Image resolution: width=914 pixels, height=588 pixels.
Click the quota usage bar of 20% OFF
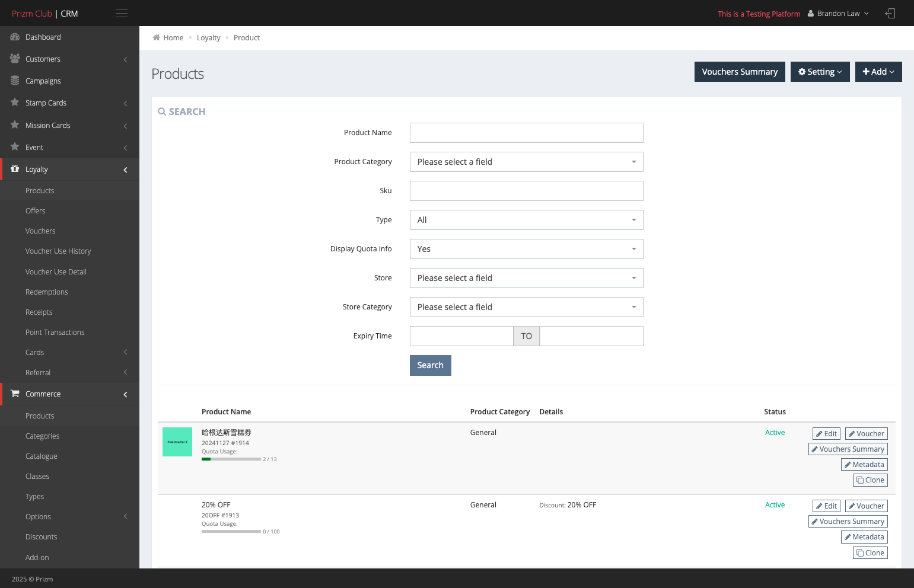231,531
